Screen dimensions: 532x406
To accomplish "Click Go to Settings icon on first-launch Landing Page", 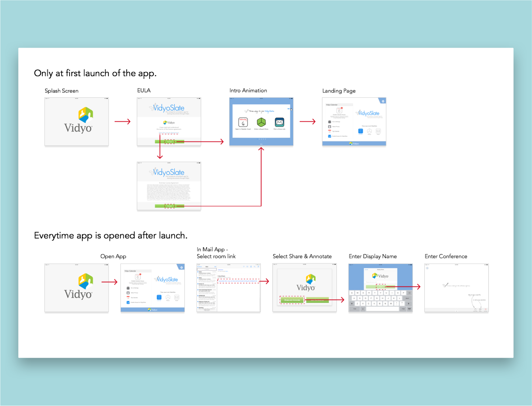I will (330, 122).
